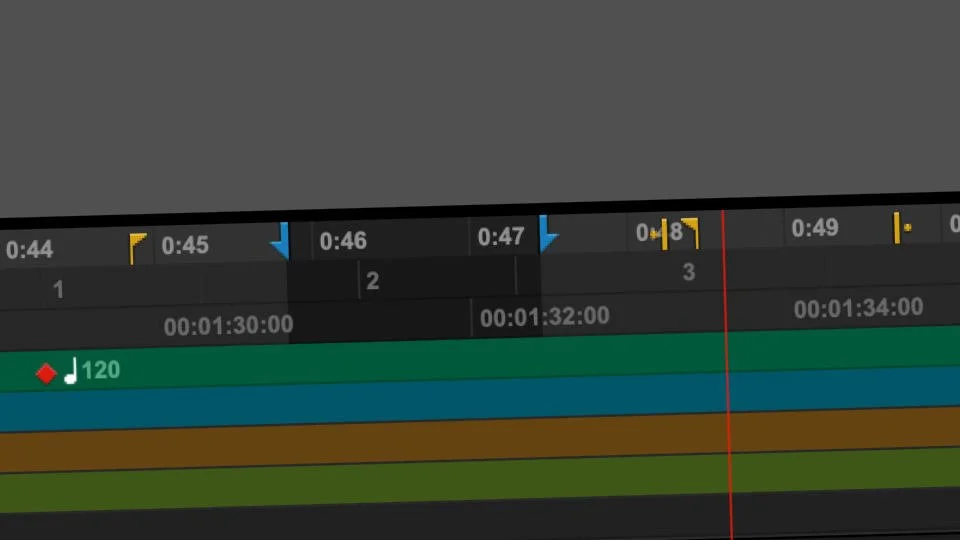Select the blue selection-end arrow after 0:47
This screenshot has height=540, width=960.
click(547, 234)
